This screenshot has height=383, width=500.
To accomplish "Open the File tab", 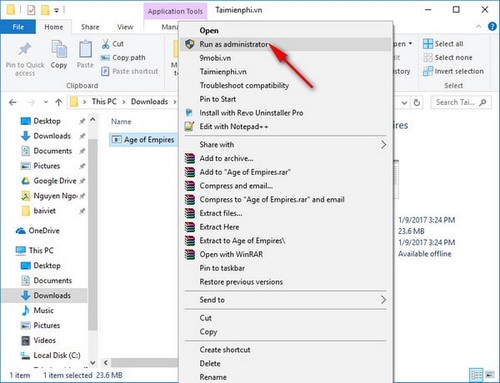I will coord(18,27).
